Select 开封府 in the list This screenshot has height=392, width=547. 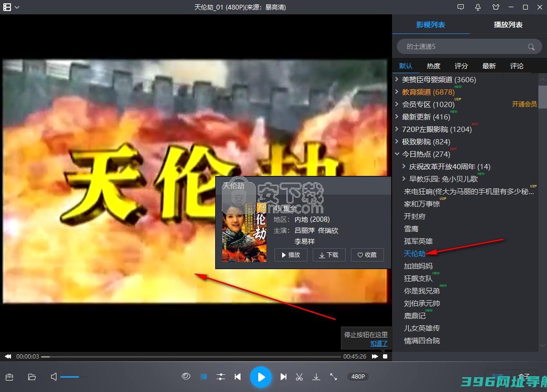coord(415,216)
